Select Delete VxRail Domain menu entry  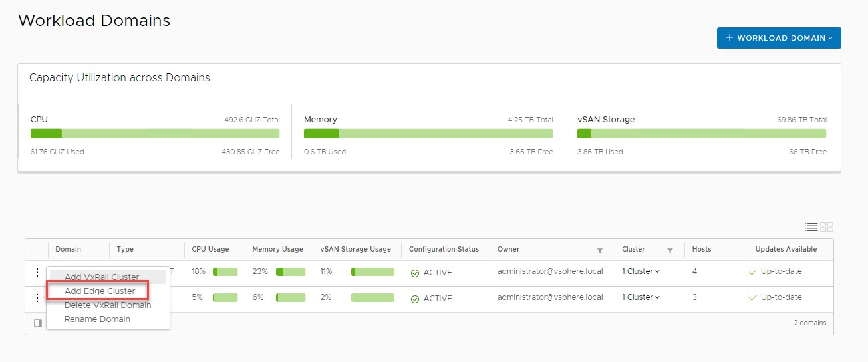click(x=108, y=305)
